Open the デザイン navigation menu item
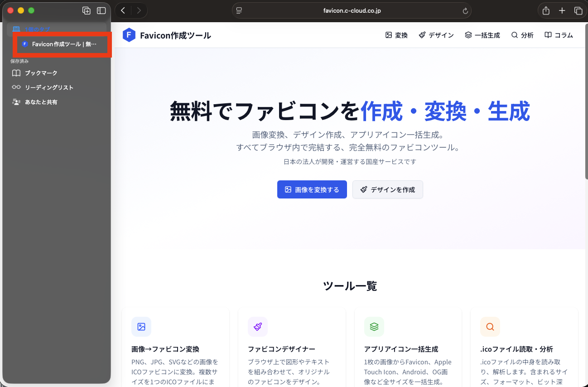 click(x=436, y=35)
